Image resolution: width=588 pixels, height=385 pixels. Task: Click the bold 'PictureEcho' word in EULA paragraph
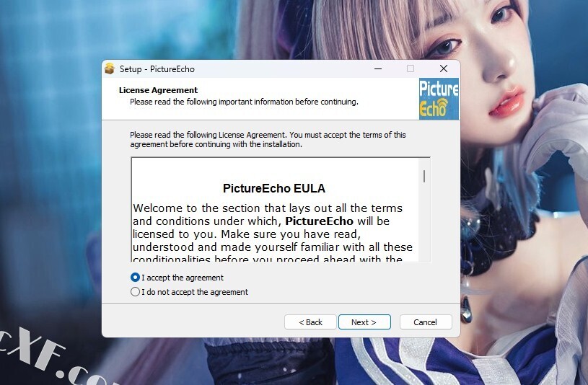click(x=319, y=221)
